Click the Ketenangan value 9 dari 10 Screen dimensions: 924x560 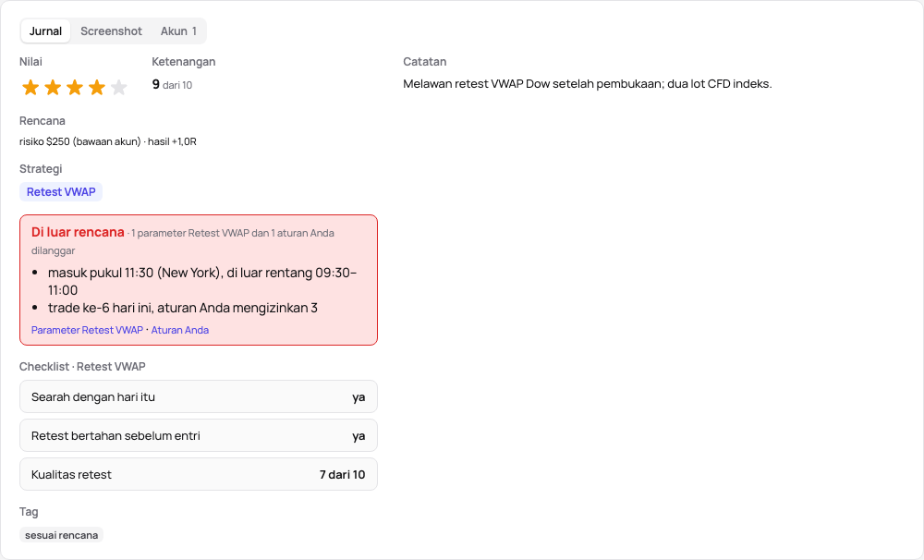172,85
